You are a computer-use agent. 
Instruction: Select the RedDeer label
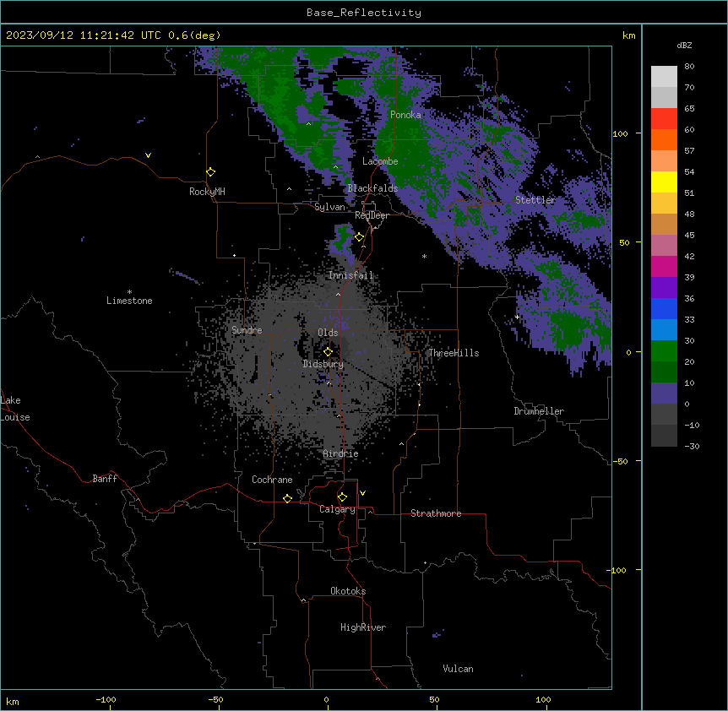click(372, 215)
